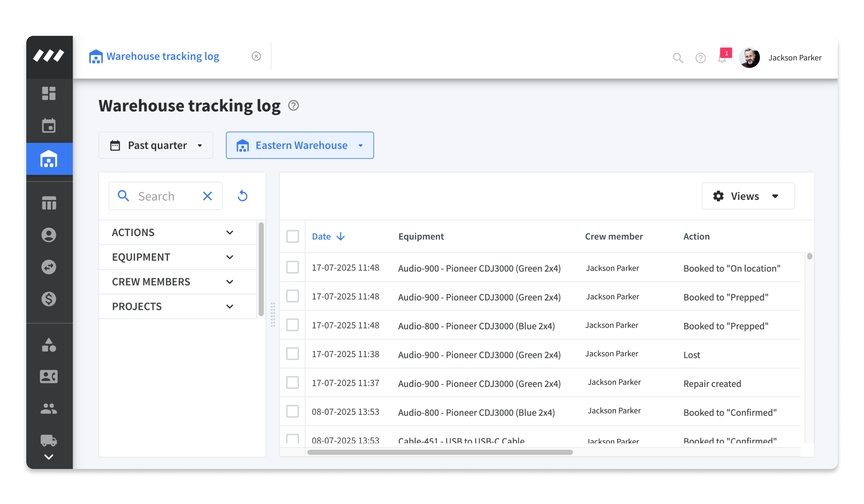
Task: Check the Cable-451 row checkbox
Action: point(293,439)
